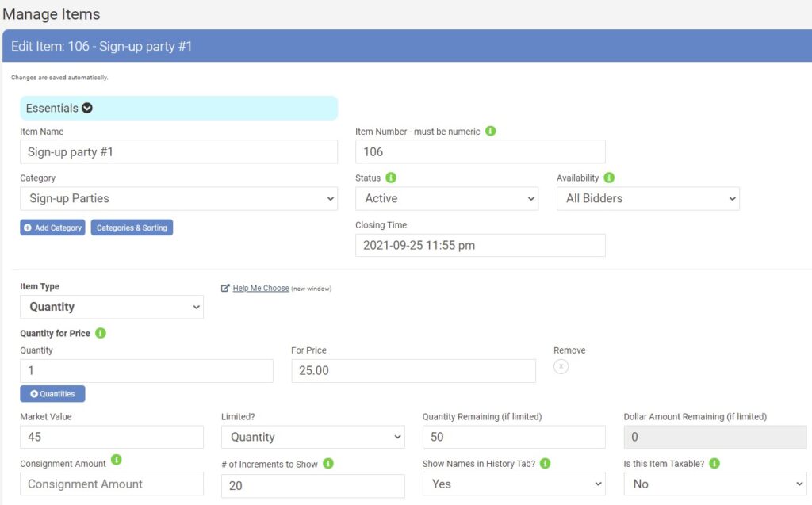Screen dimensions: 812x505
Task: Click # of Increments to Show info icon
Action: [328, 464]
